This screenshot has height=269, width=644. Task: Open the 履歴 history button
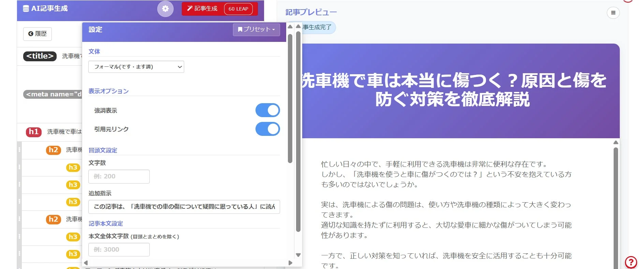38,34
